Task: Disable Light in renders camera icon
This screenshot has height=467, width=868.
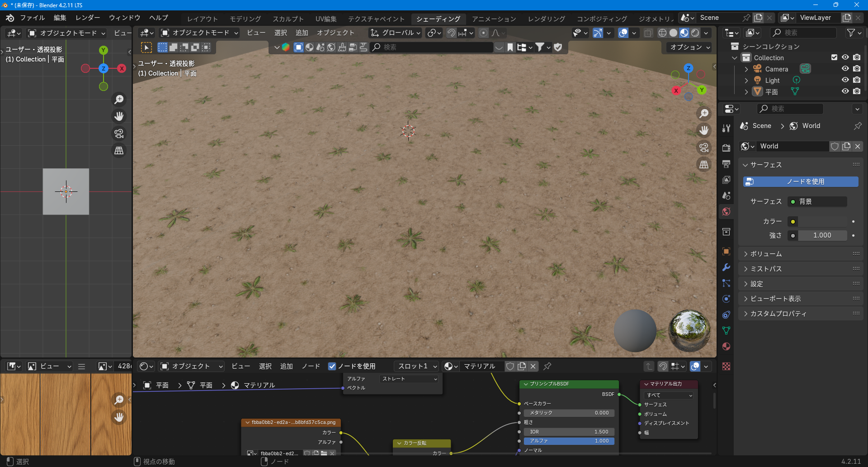Action: coord(857,80)
